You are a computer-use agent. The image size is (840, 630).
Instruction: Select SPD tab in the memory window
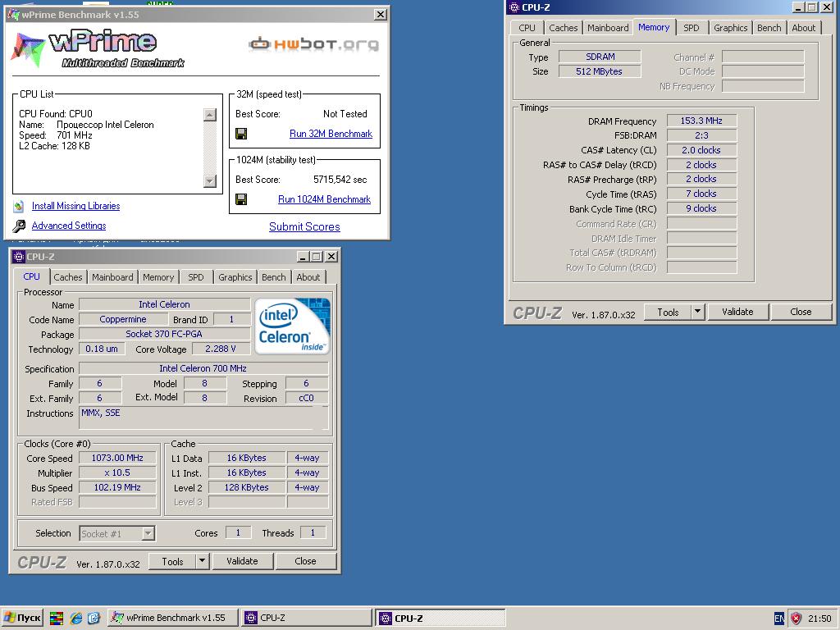692,28
